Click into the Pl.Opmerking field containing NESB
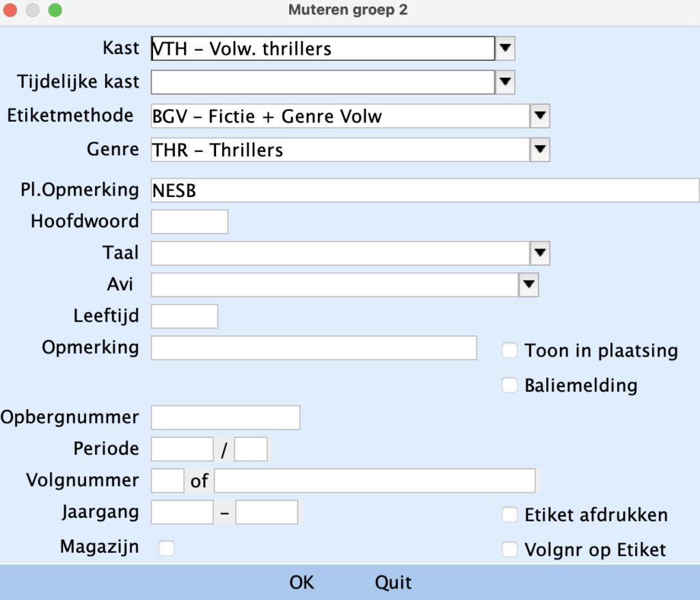Viewport: 700px width, 600px height. 424,190
